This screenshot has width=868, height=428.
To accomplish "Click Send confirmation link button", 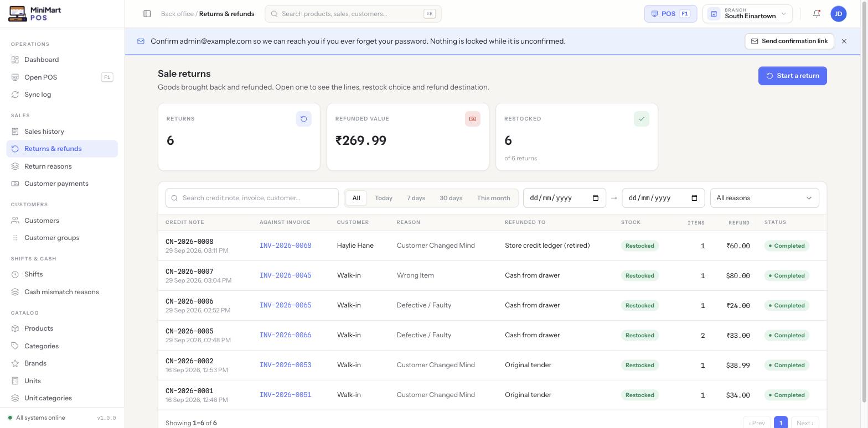I will coord(789,41).
